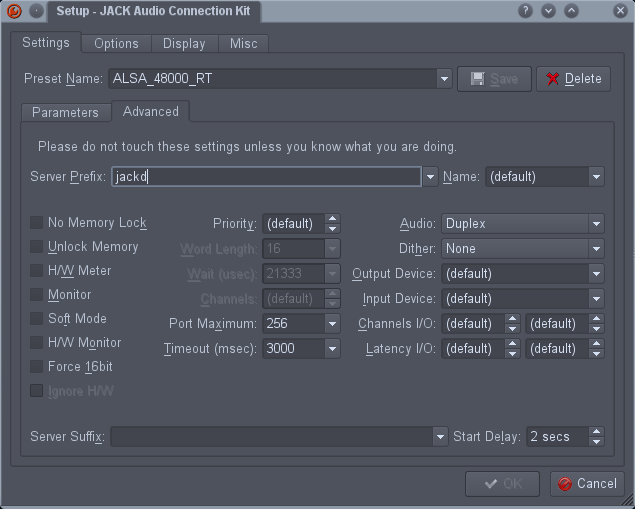Open the Wait (usec) dropdown
Viewport: 635px width, 509px height.
tap(332, 274)
